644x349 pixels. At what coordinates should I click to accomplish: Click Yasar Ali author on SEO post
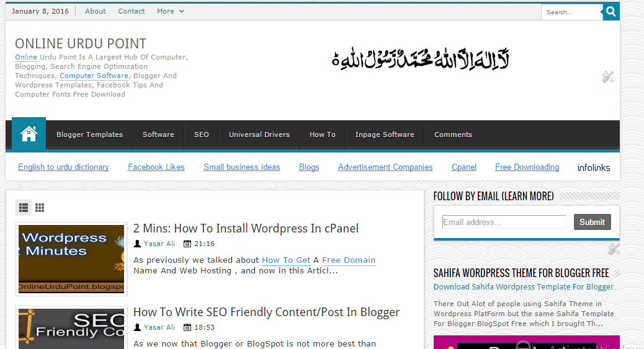(159, 328)
